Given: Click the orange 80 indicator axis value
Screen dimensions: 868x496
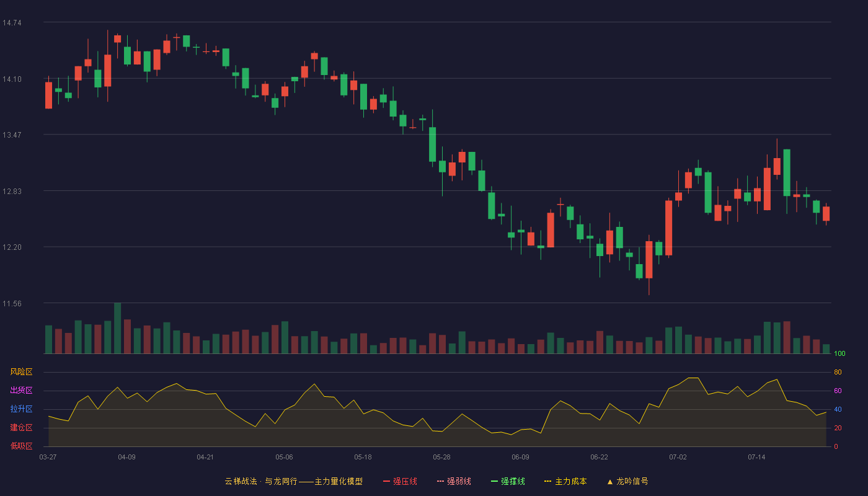Looking at the screenshot, I should tap(838, 372).
